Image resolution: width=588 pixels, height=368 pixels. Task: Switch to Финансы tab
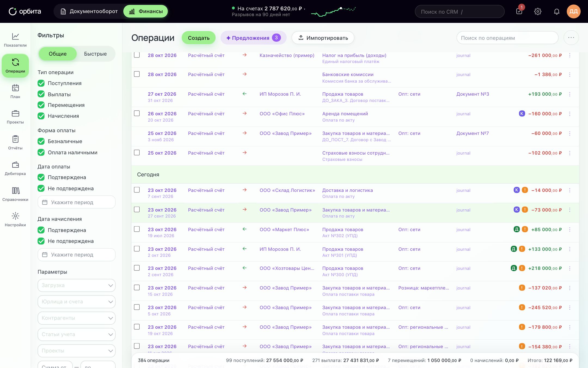point(146,11)
